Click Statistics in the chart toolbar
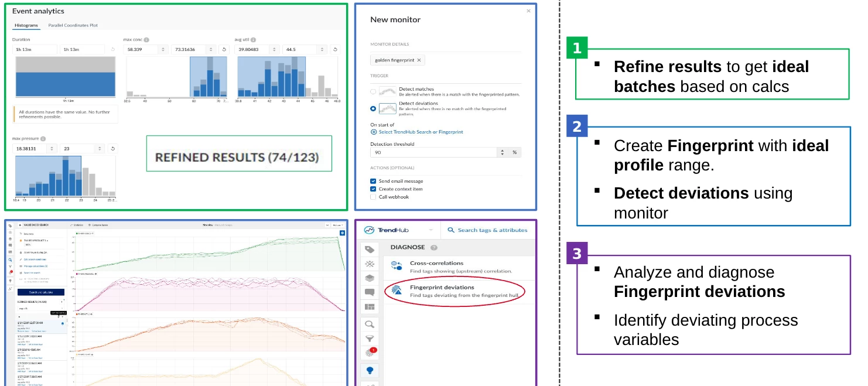This screenshot has height=386, width=868. [x=77, y=225]
